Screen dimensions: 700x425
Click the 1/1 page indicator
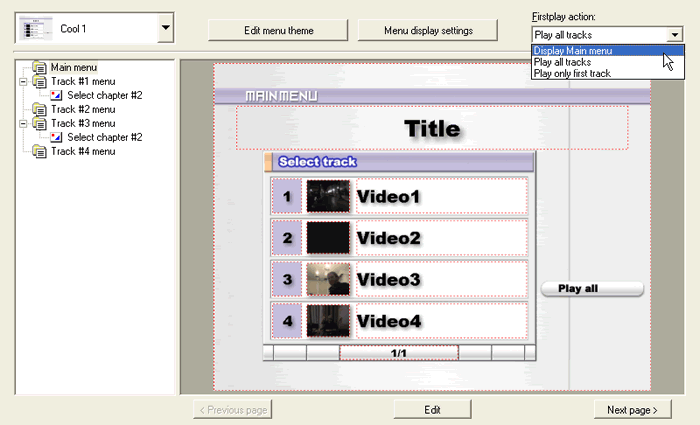pyautogui.click(x=399, y=353)
